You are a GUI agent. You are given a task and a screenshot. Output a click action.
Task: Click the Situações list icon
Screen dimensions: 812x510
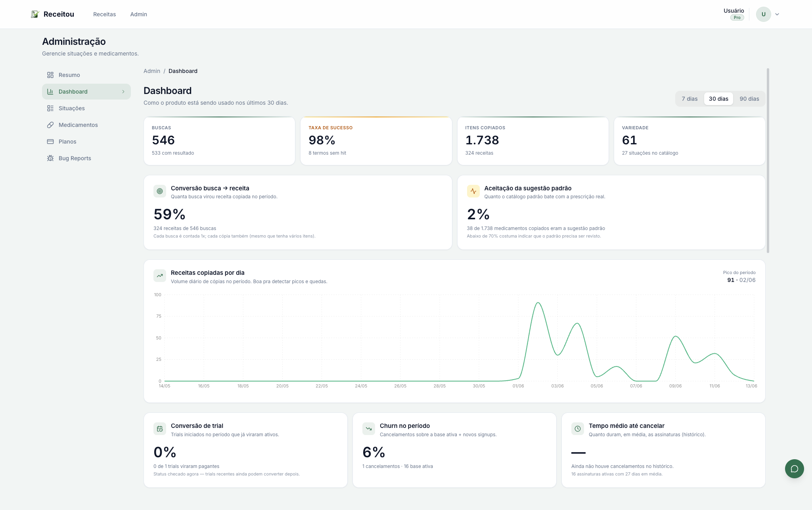pos(50,108)
